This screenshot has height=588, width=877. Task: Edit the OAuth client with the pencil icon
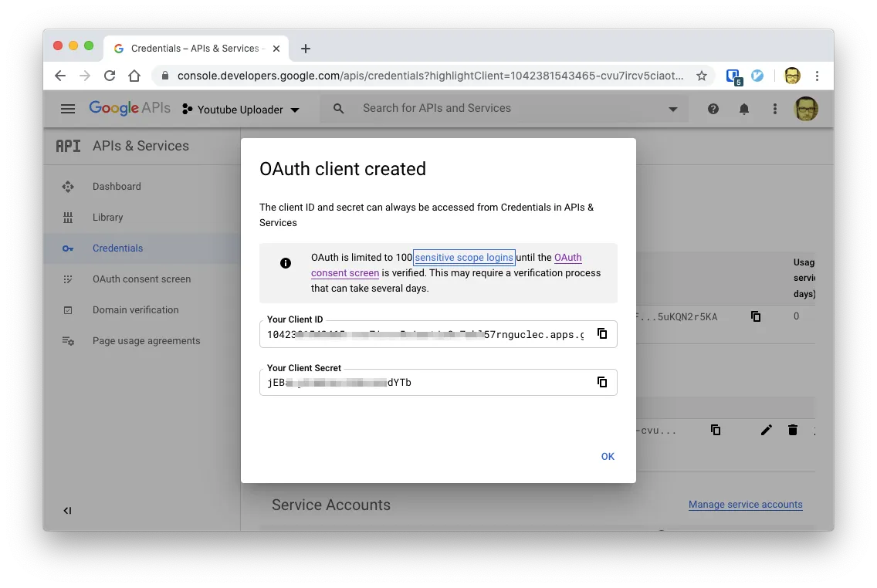tap(767, 430)
